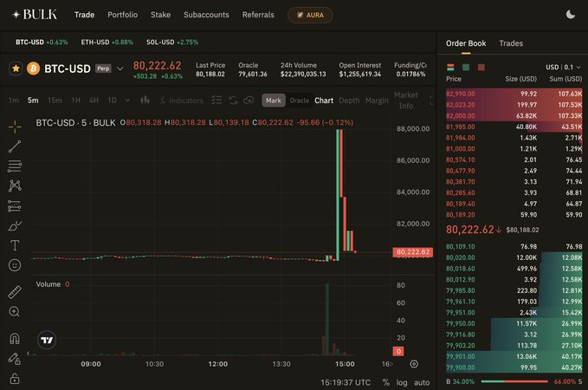This screenshot has height=390, width=588.
Task: Expand more timeframes dropdown arrow
Action: (x=127, y=101)
